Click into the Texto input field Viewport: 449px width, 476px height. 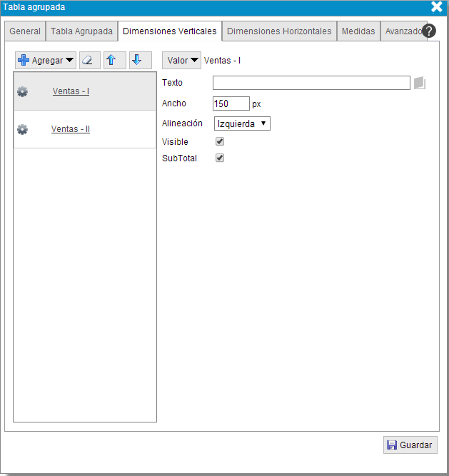(x=311, y=83)
